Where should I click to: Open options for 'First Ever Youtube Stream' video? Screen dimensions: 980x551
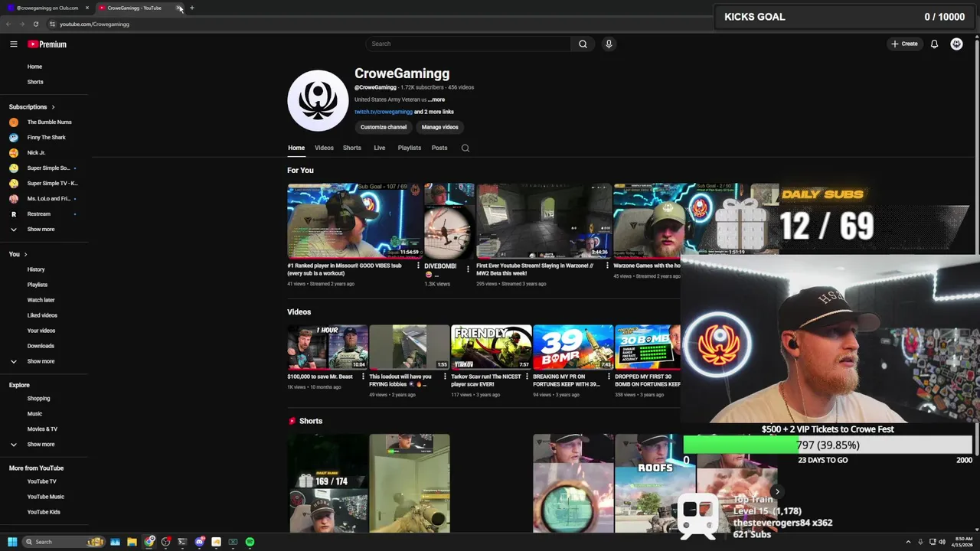pyautogui.click(x=607, y=266)
